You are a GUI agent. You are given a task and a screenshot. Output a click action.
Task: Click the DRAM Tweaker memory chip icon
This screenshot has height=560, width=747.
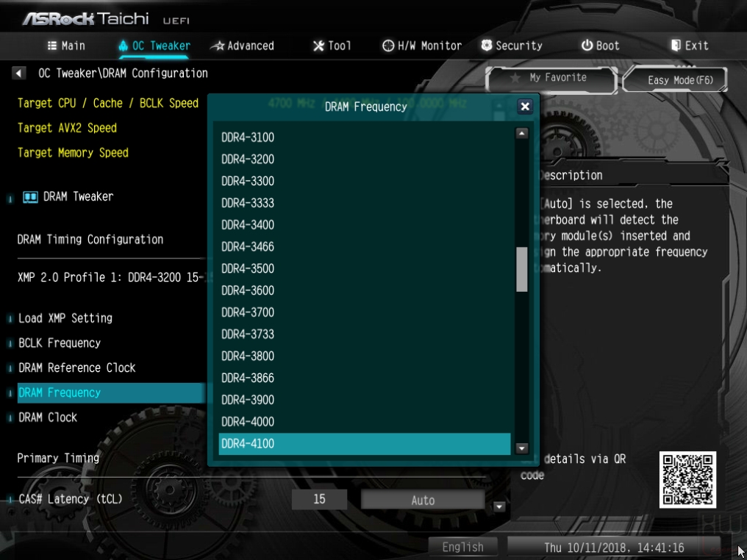click(x=30, y=197)
